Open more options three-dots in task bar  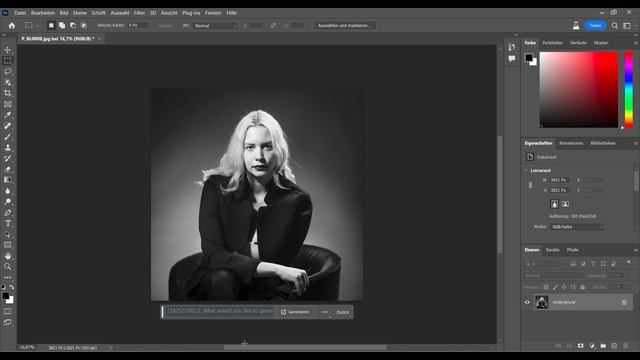coord(324,312)
